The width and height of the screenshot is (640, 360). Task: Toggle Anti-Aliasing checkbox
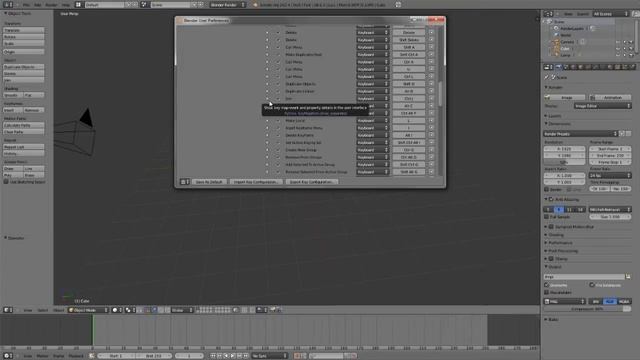pyautogui.click(x=551, y=200)
